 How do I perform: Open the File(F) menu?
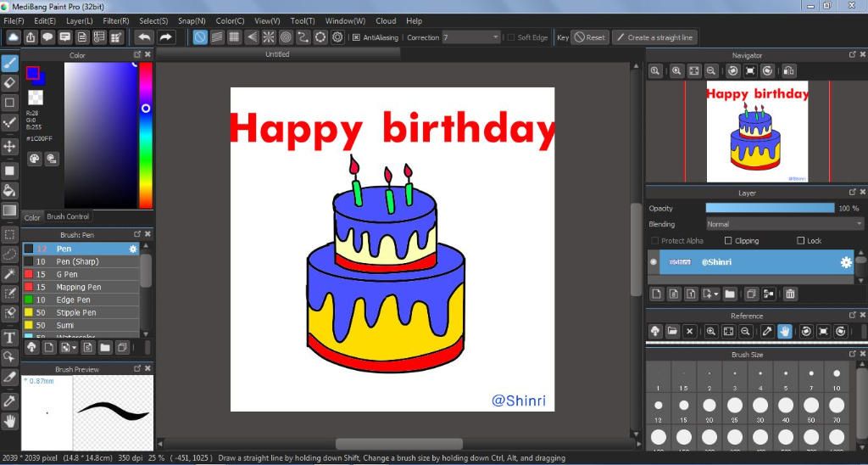[14, 20]
